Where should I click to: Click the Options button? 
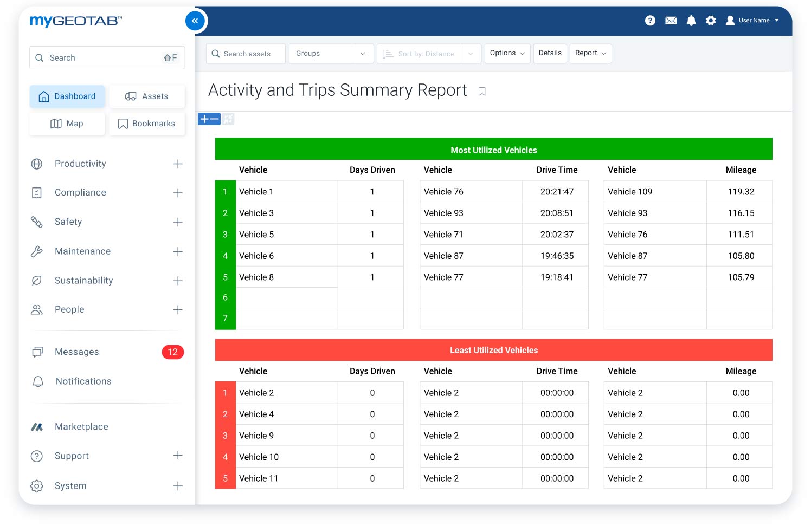506,53
